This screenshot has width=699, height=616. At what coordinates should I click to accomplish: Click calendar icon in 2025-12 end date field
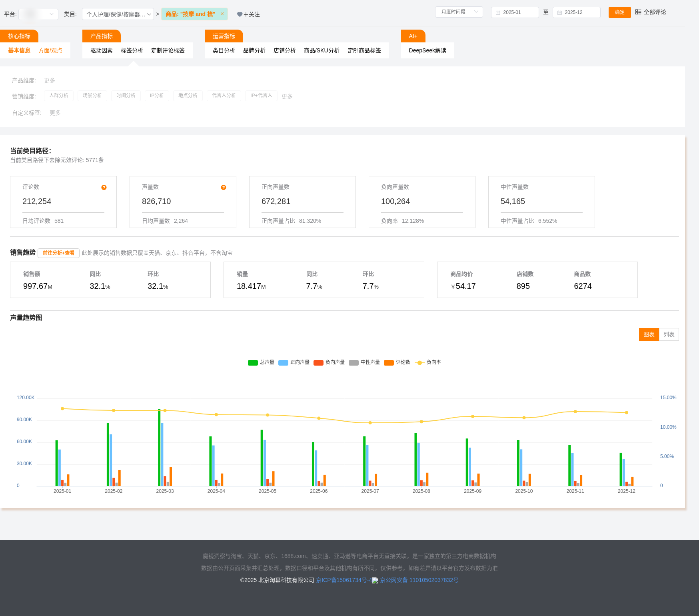point(559,13)
